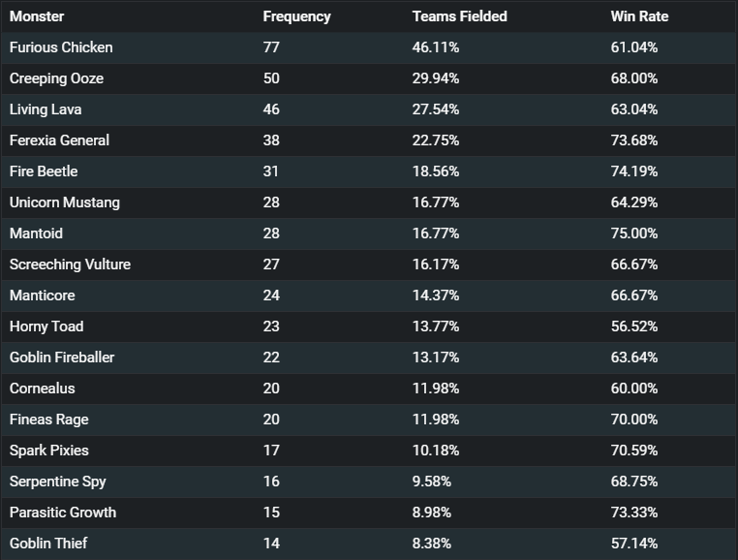Click the Manticore monster name
This screenshot has width=738, height=560.
[43, 296]
